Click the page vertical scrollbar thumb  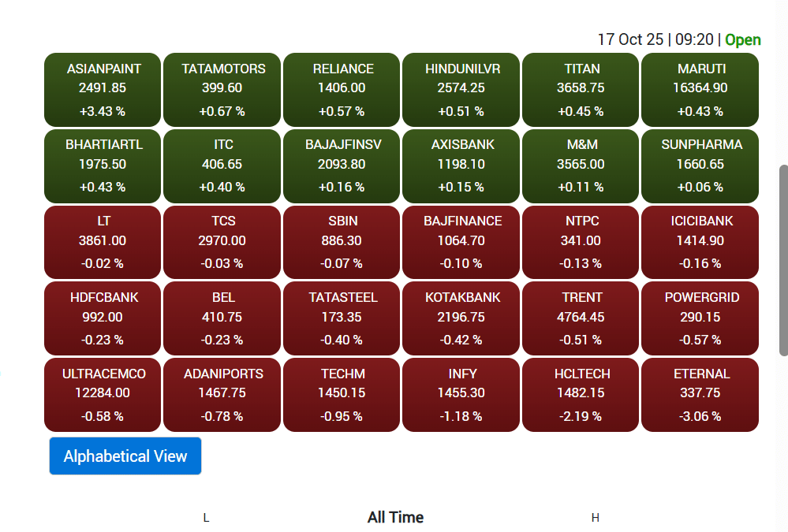coord(783,260)
